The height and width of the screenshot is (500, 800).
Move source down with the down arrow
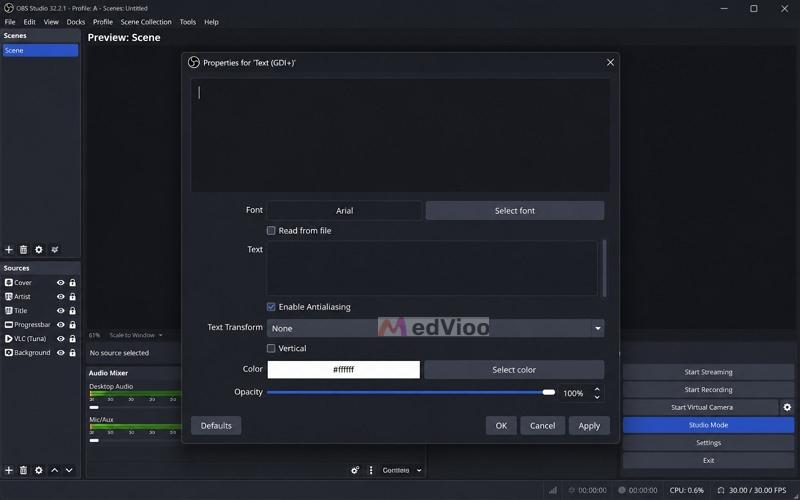pyautogui.click(x=69, y=470)
